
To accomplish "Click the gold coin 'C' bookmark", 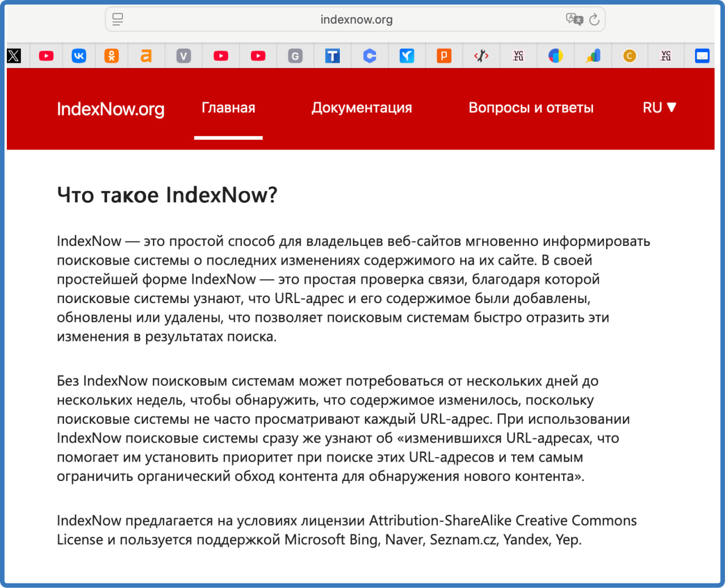I will pyautogui.click(x=629, y=56).
